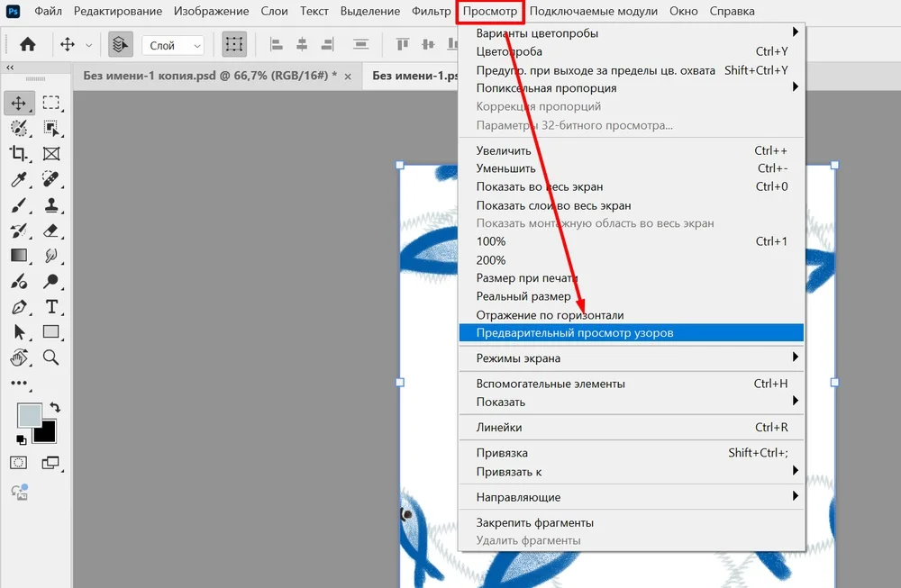Activate the Eraser tool
The image size is (901, 588).
[x=51, y=231]
